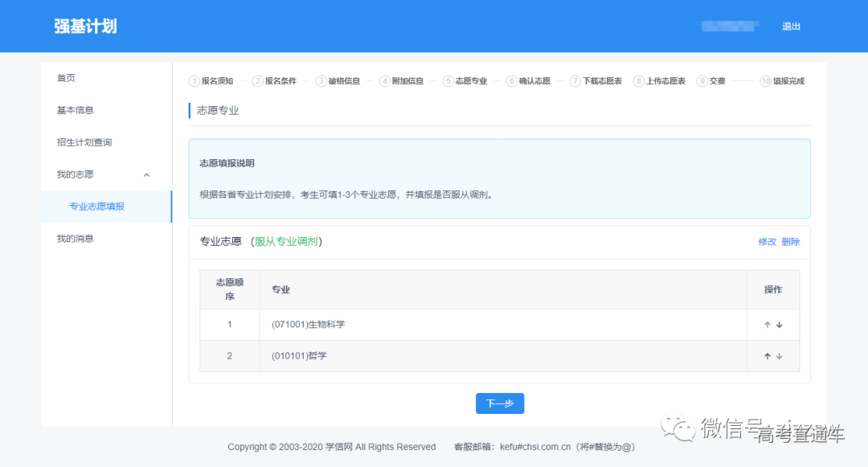Move 生物科学 row down with down arrow
The width and height of the screenshot is (868, 467).
point(780,325)
